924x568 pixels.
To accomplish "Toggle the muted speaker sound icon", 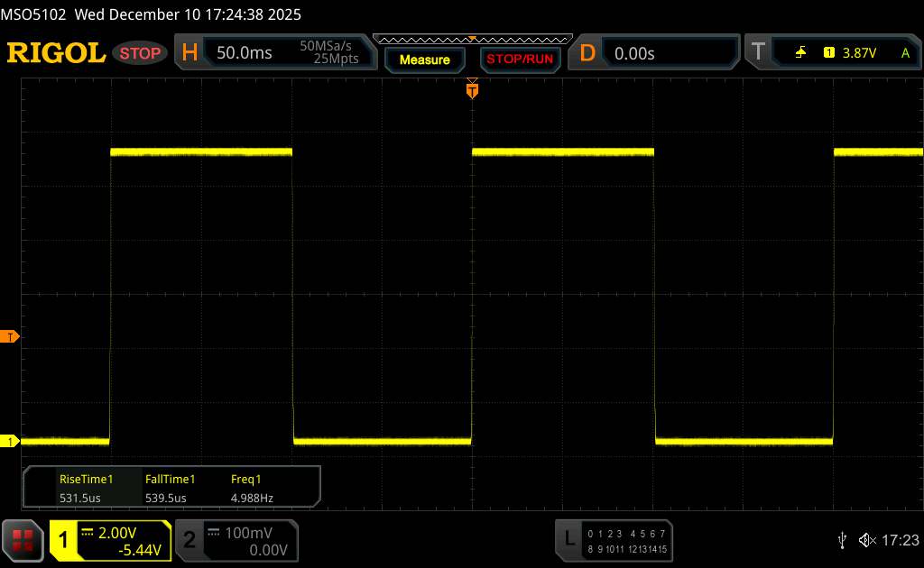I will tap(866, 540).
